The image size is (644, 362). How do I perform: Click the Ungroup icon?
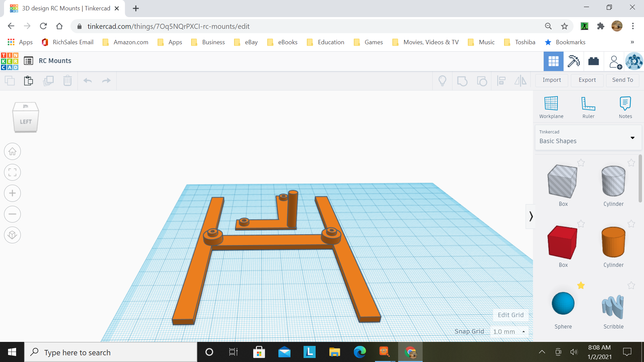coord(482,81)
